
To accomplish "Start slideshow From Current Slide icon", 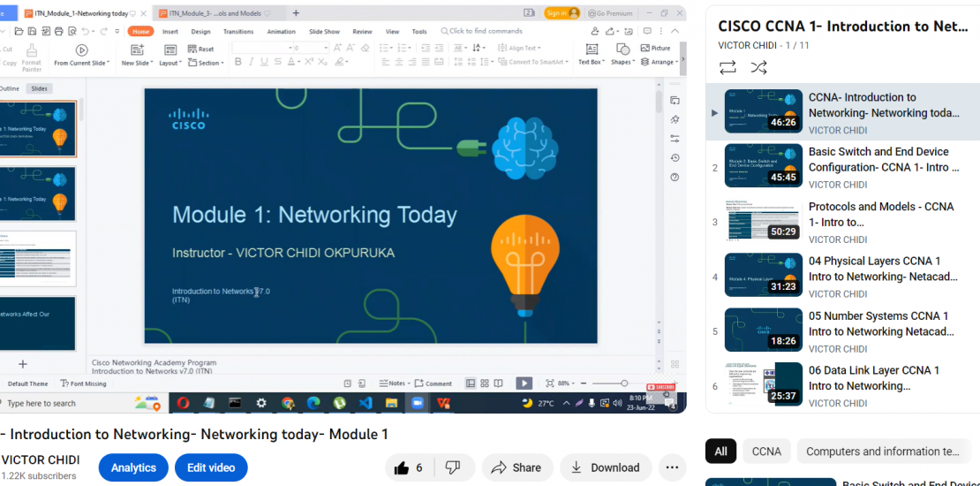I will pos(82,50).
